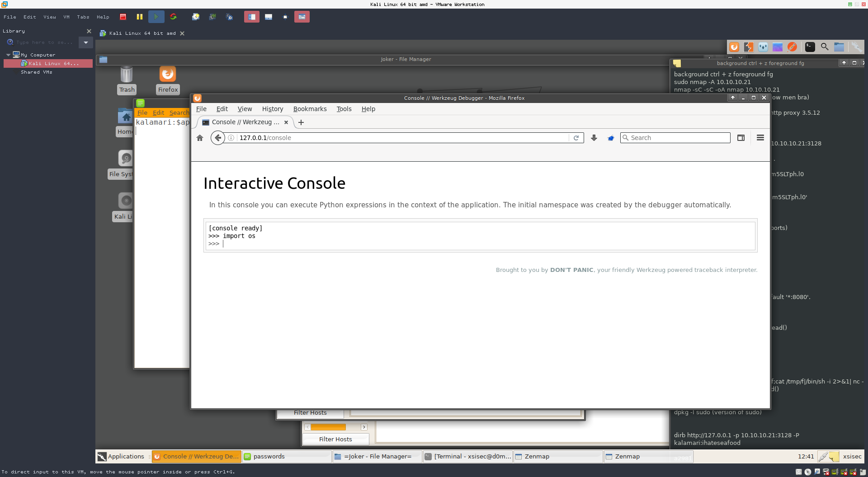Image resolution: width=868 pixels, height=477 pixels.
Task: Select Shared VMs in library
Action: click(x=36, y=72)
